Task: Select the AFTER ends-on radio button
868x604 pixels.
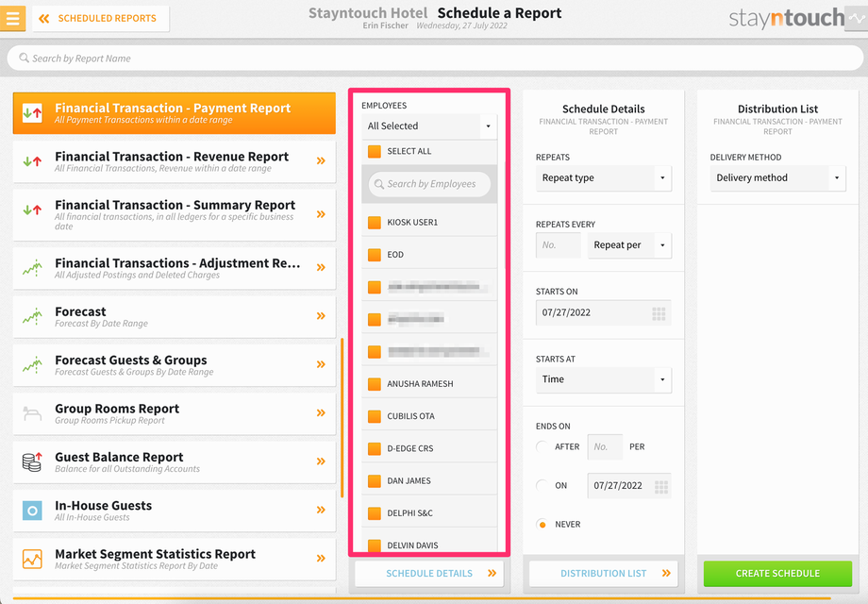Action: click(542, 446)
